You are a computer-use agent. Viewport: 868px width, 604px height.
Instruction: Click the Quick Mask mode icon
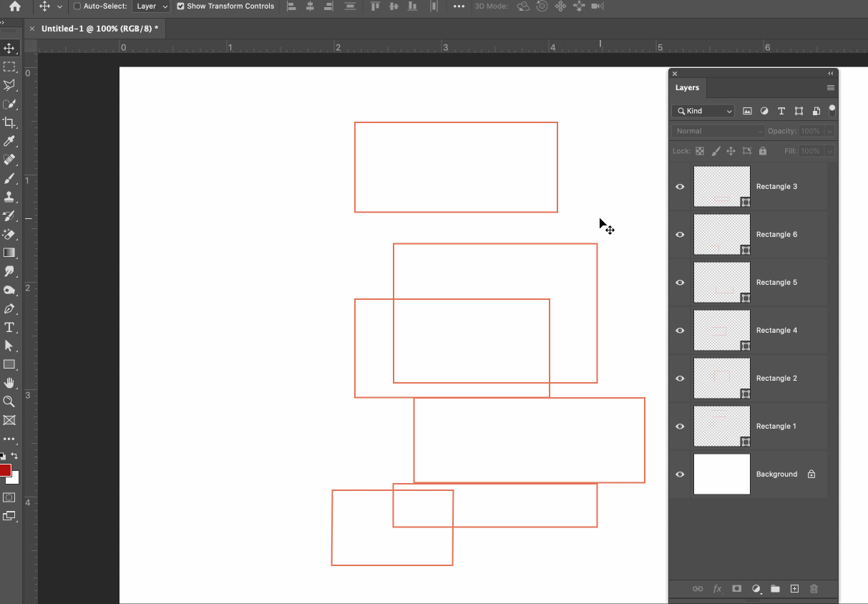click(9, 497)
